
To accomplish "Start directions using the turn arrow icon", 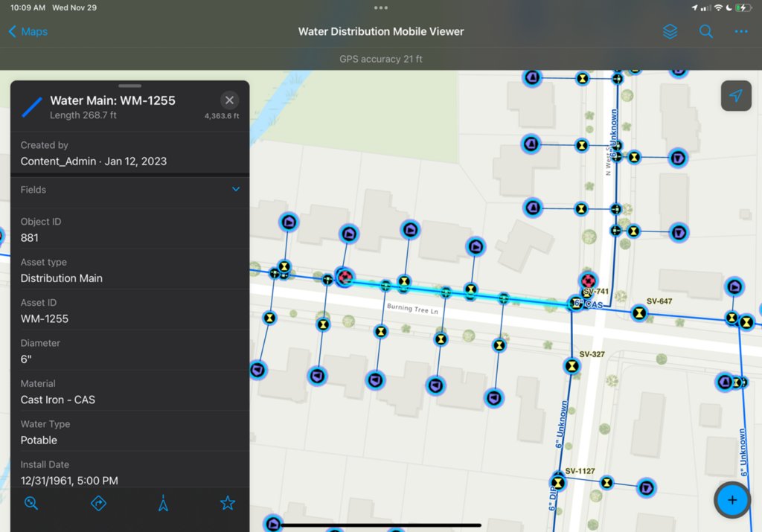I will (x=97, y=503).
